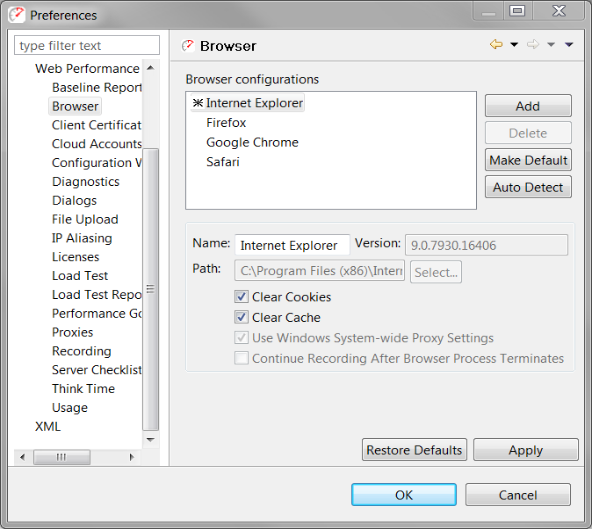Screen dimensions: 592x529
Task: Select Browser in the preferences tree
Action: click(75, 106)
